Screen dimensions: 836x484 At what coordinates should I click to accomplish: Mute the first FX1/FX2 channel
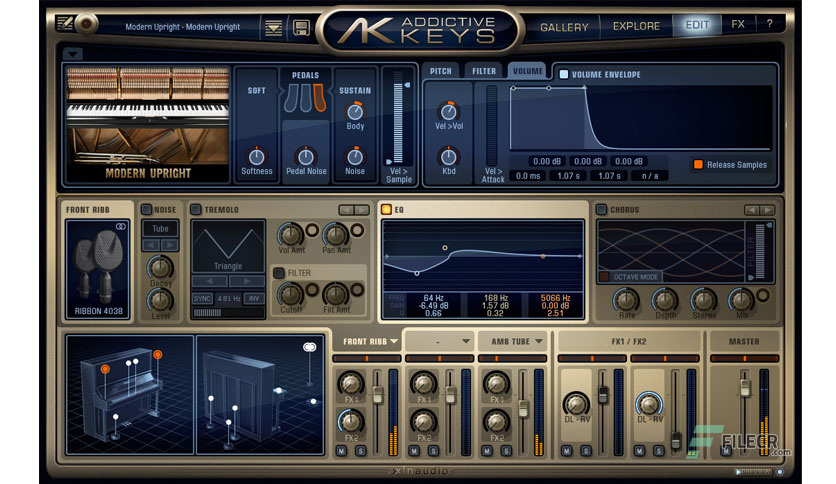click(566, 451)
